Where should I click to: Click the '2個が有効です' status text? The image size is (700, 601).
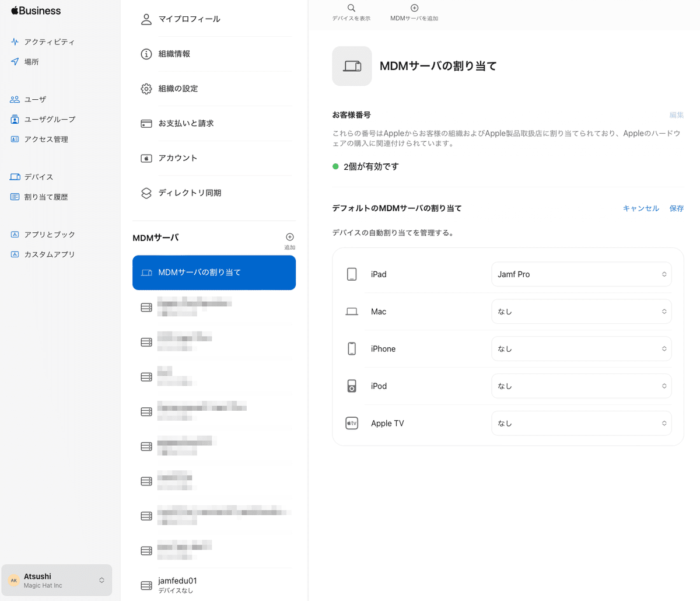point(371,167)
